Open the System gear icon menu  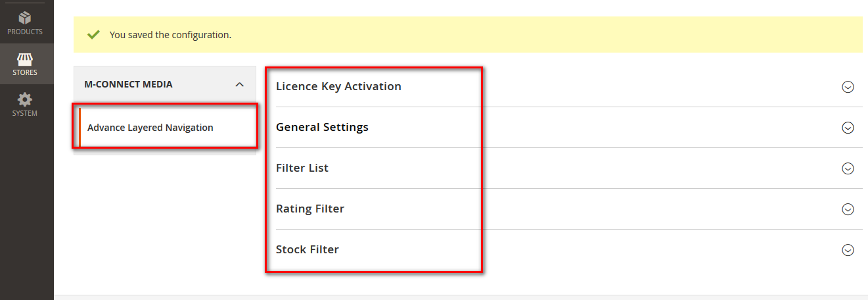click(25, 99)
